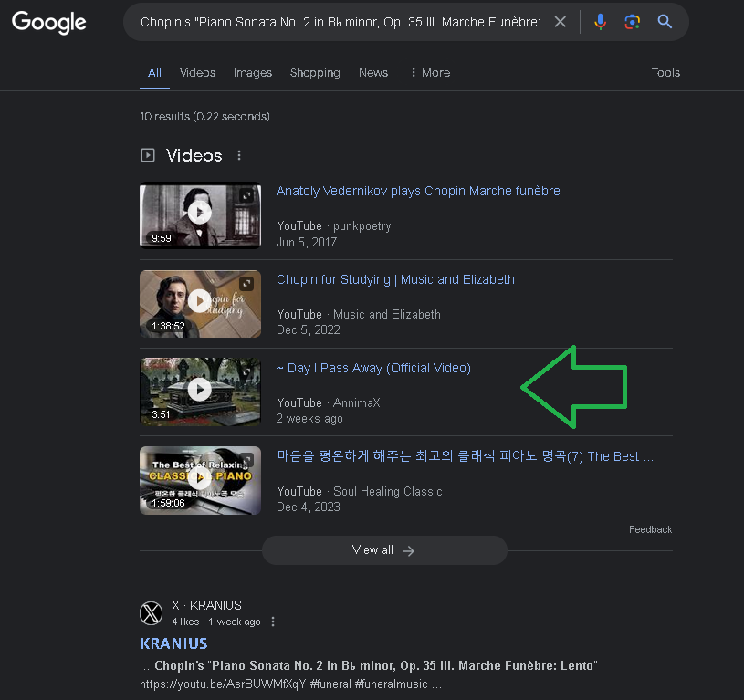Click the Music and Elizabeth channel text
This screenshot has height=700, width=744.
click(x=387, y=315)
